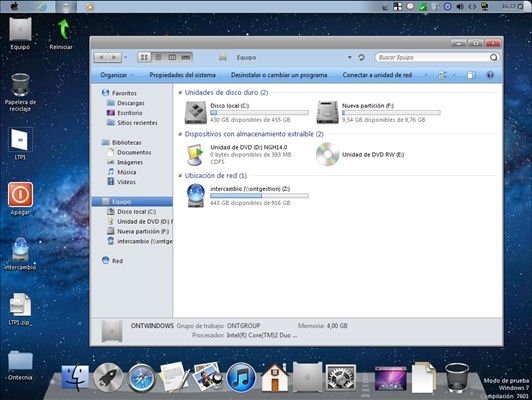
Task: Open the trash can in the dock
Action: click(457, 378)
